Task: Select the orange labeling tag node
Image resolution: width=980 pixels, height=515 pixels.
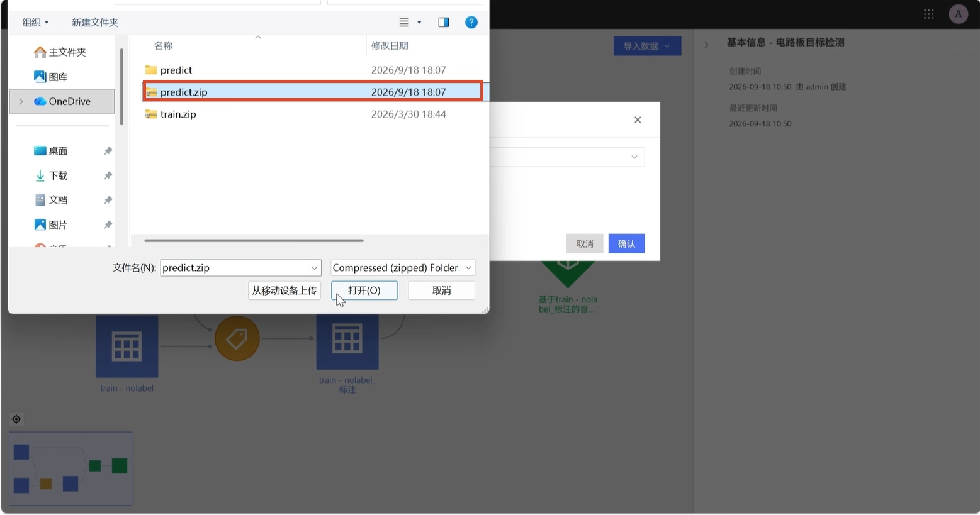Action: tap(237, 338)
